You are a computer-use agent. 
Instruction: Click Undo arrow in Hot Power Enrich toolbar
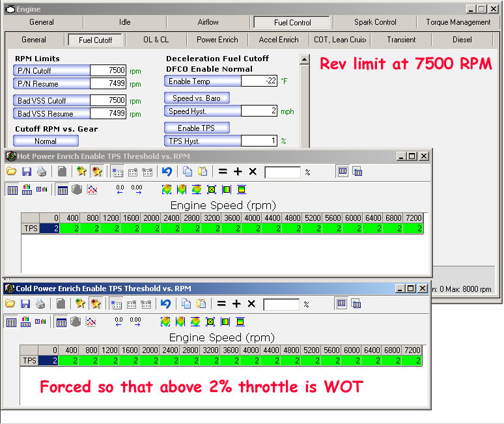[167, 172]
